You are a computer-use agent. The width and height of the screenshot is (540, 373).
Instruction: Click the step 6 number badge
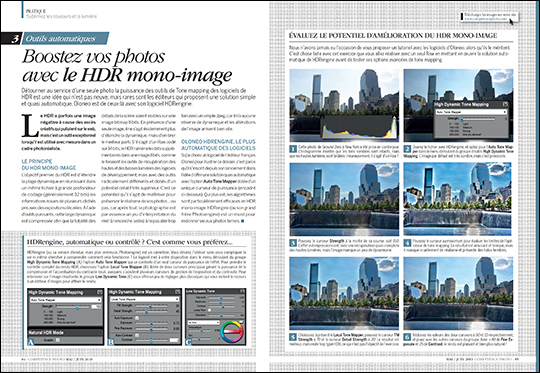[x=407, y=337]
